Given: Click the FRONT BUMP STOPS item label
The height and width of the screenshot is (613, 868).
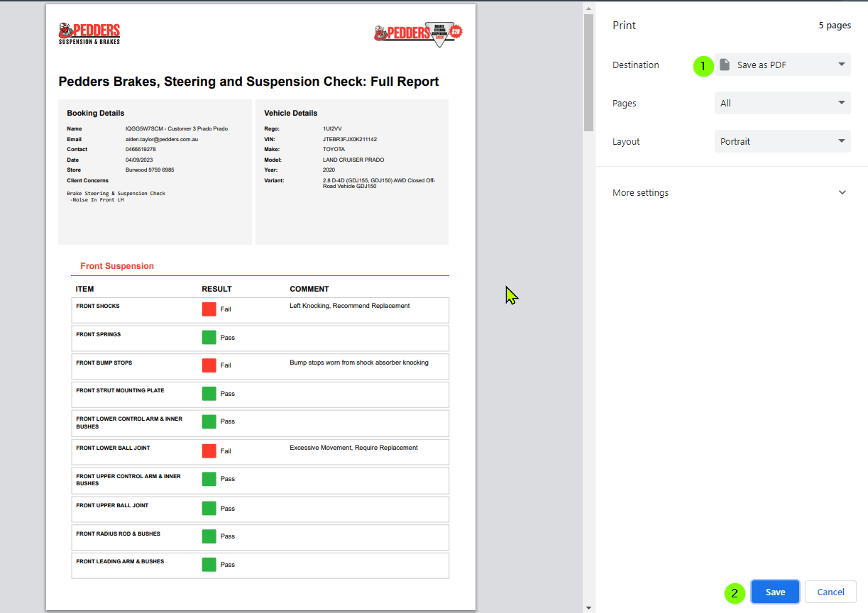Looking at the screenshot, I should click(x=104, y=363).
